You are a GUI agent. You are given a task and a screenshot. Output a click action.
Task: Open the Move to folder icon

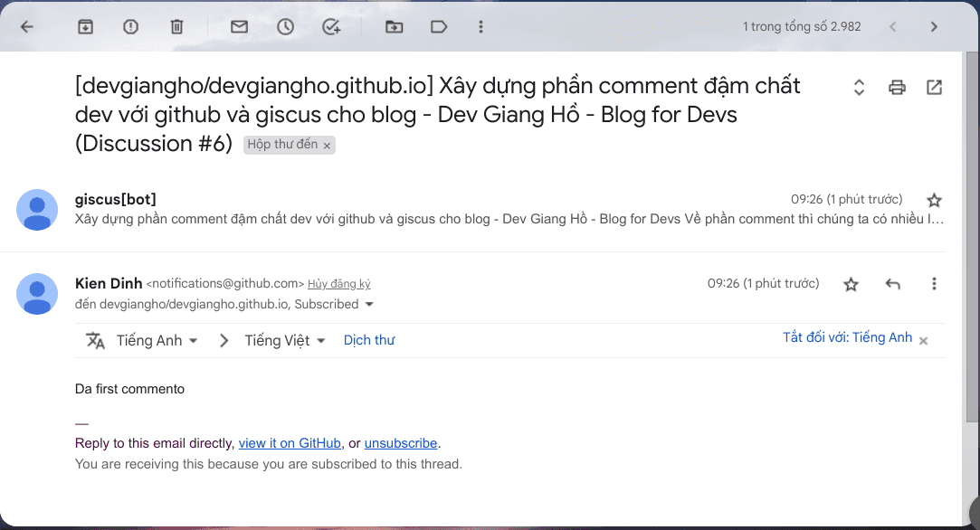[x=394, y=27]
